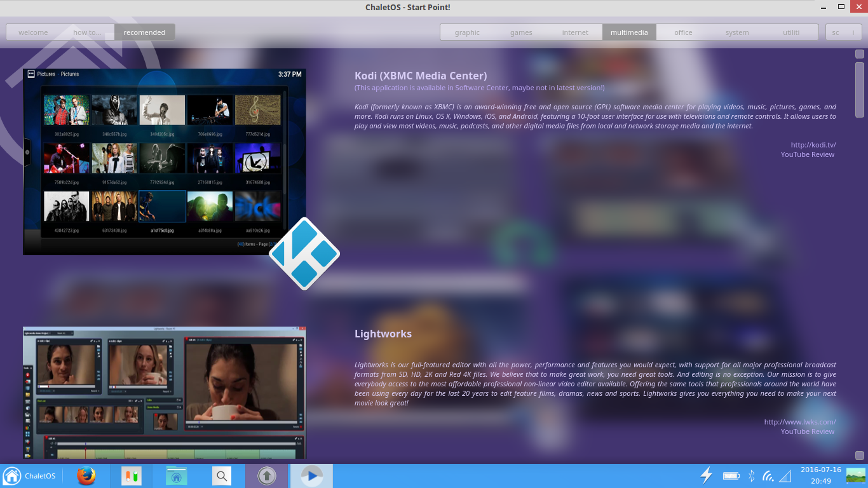Launch Firefox from the taskbar

pos(86,476)
